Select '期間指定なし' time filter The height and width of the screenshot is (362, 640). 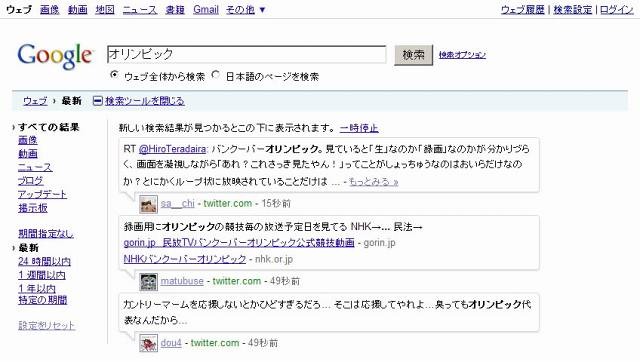tap(46, 234)
